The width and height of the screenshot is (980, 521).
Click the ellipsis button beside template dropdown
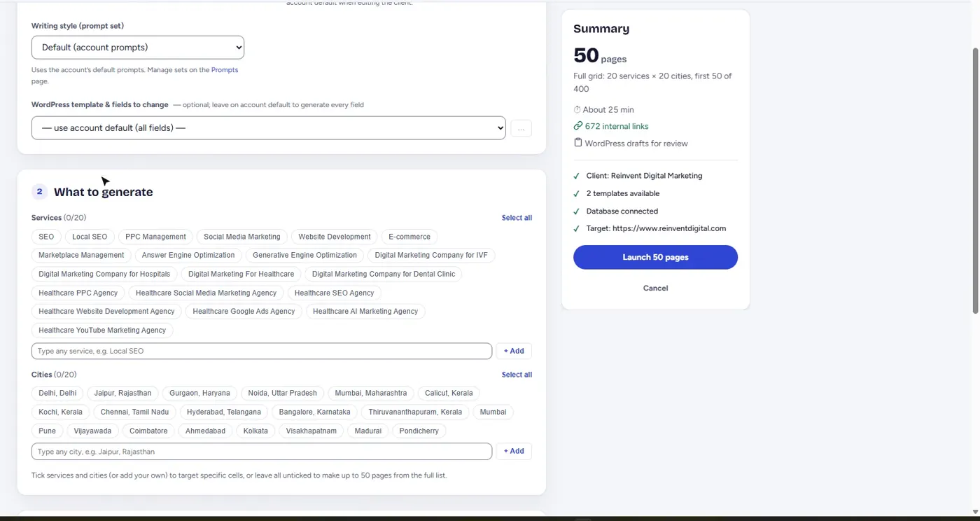tap(521, 129)
